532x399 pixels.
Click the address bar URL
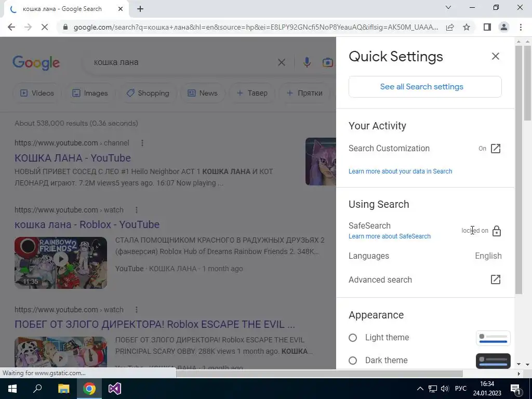point(256,27)
